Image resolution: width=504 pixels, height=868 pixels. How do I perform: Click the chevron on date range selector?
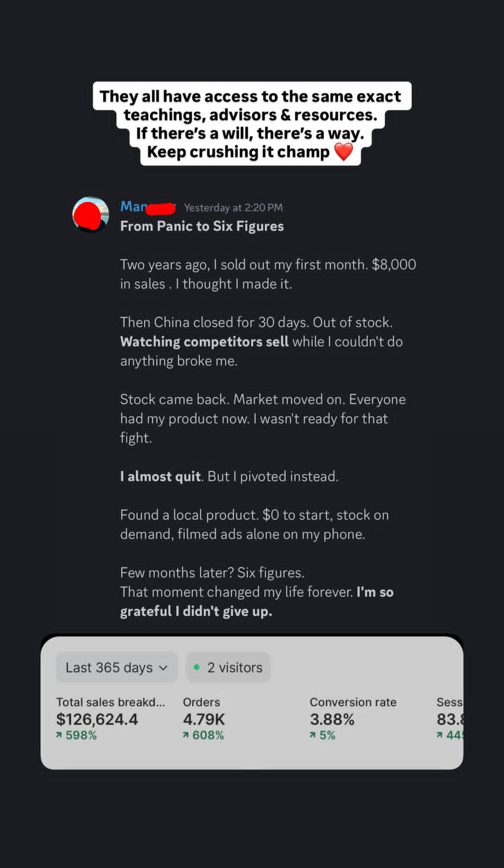[x=163, y=668]
